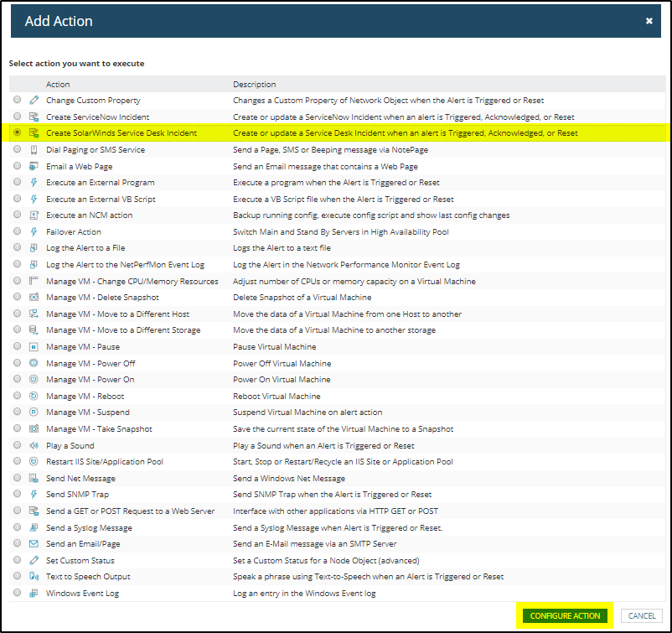This screenshot has height=633, width=672.
Task: Click the icon next to Create ServiceNow Incident
Action: coord(34,117)
